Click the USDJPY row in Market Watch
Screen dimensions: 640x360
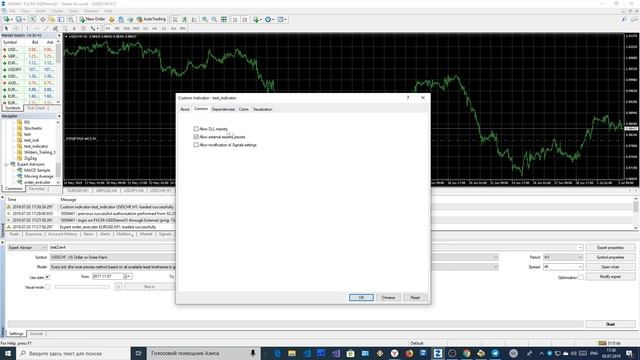coord(29,69)
